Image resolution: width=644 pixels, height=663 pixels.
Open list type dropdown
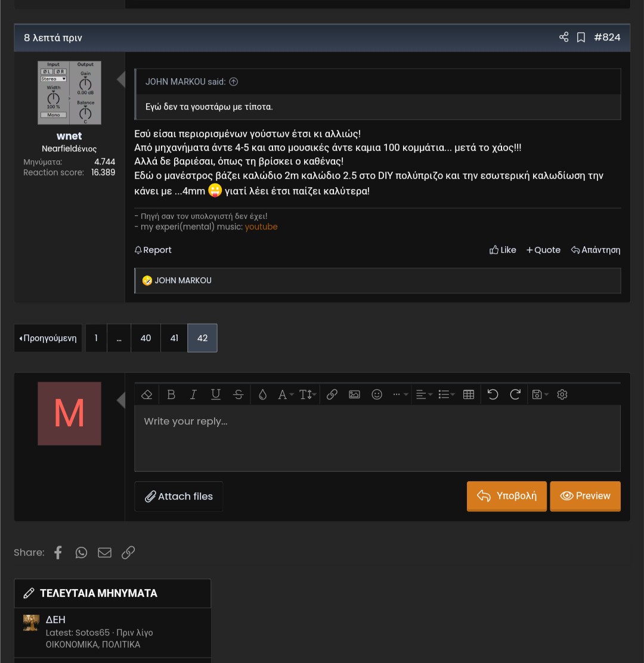pyautogui.click(x=447, y=395)
